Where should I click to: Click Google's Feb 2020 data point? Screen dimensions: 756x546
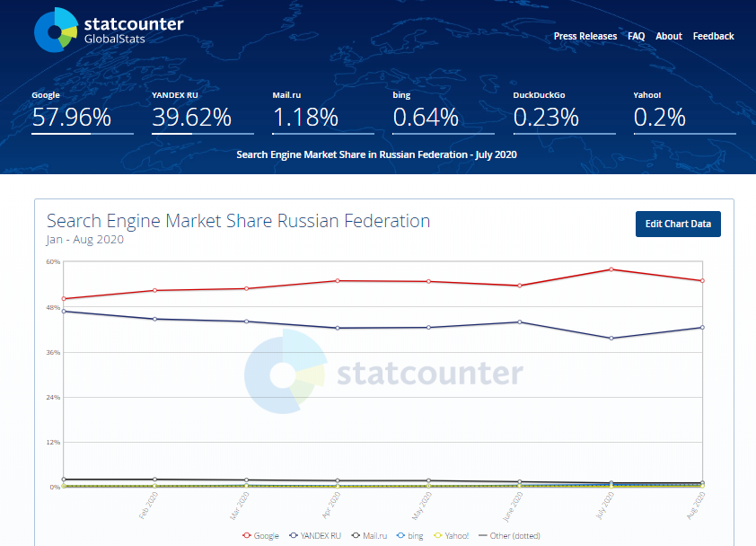click(154, 290)
